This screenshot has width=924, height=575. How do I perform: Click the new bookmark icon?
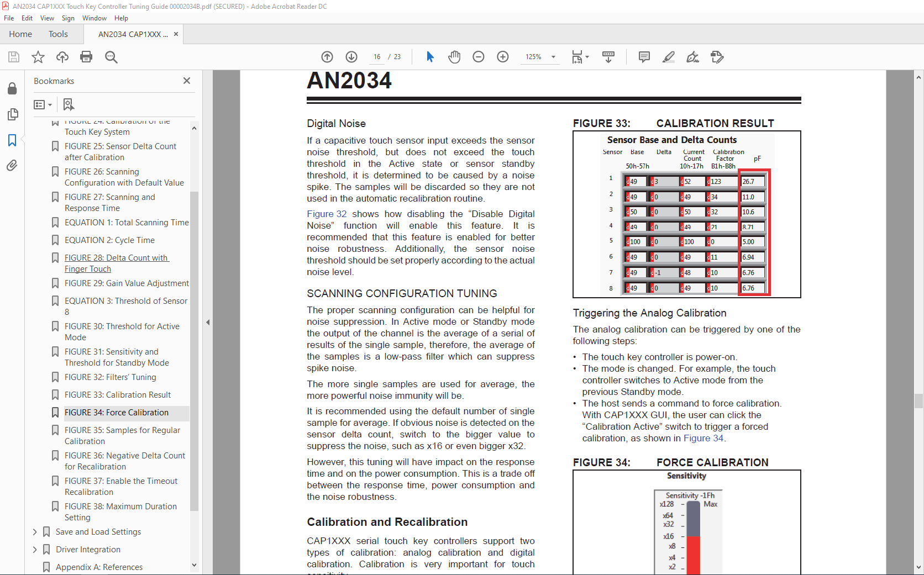click(69, 104)
